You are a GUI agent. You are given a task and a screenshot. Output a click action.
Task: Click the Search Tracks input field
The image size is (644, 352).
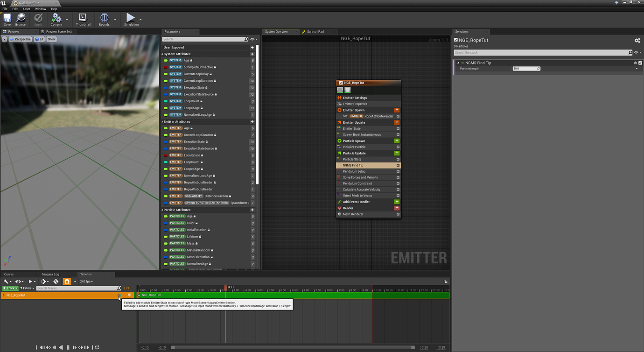point(78,288)
